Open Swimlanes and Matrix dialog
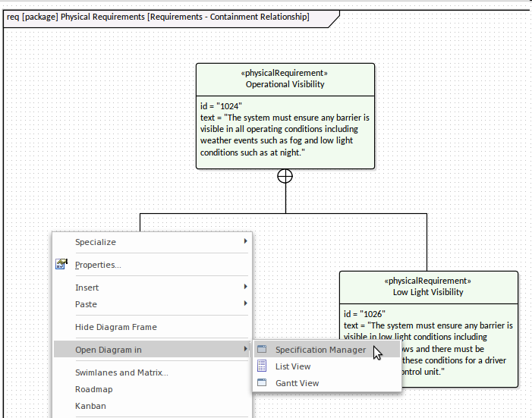The width and height of the screenshot is (532, 418). (x=121, y=372)
